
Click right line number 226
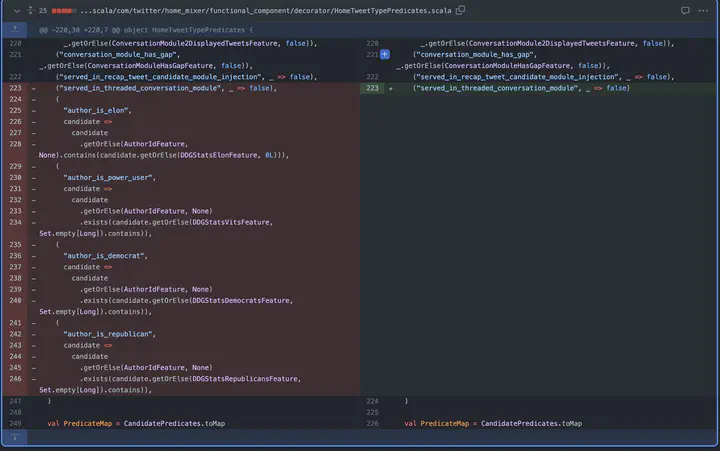pyautogui.click(x=372, y=424)
